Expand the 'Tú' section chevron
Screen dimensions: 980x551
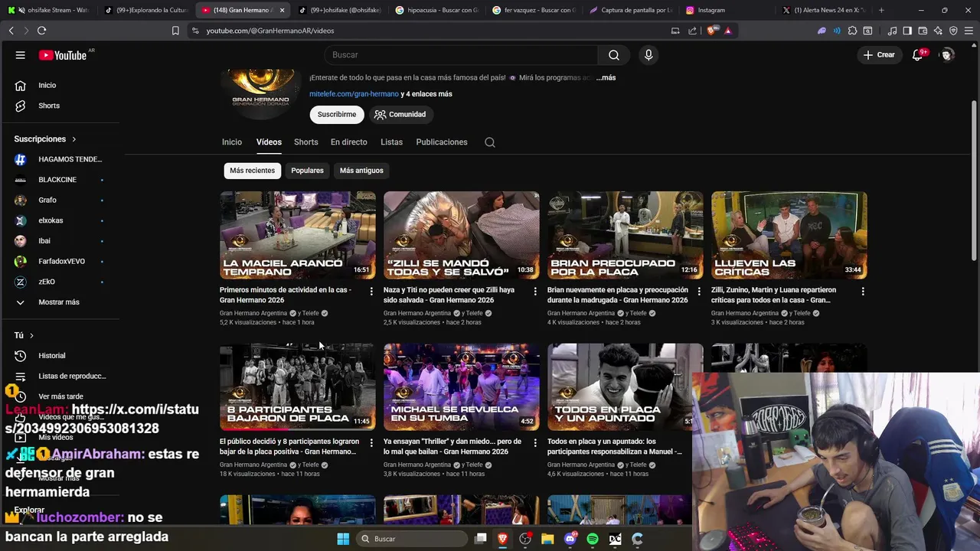pos(31,335)
